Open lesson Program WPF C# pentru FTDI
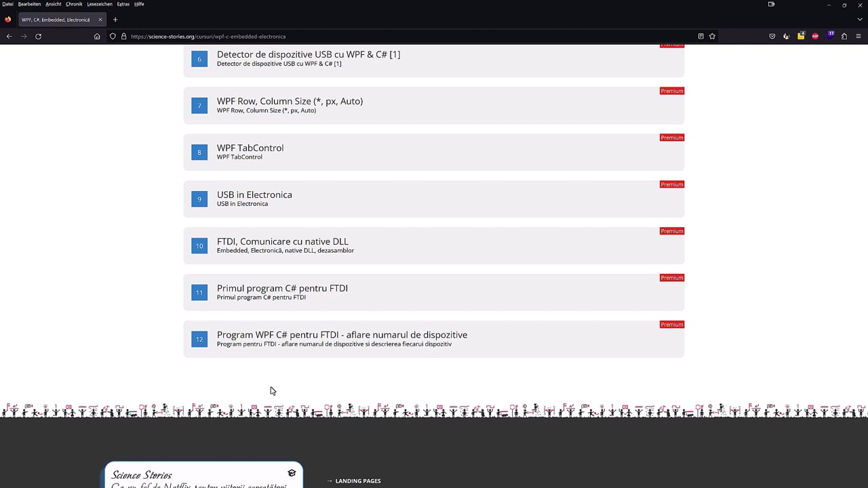868x488 pixels. tap(434, 339)
